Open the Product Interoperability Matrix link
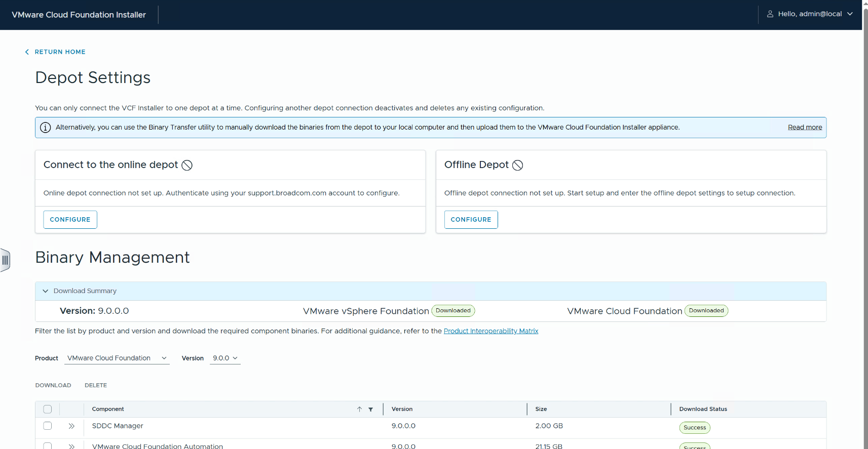 pos(491,331)
